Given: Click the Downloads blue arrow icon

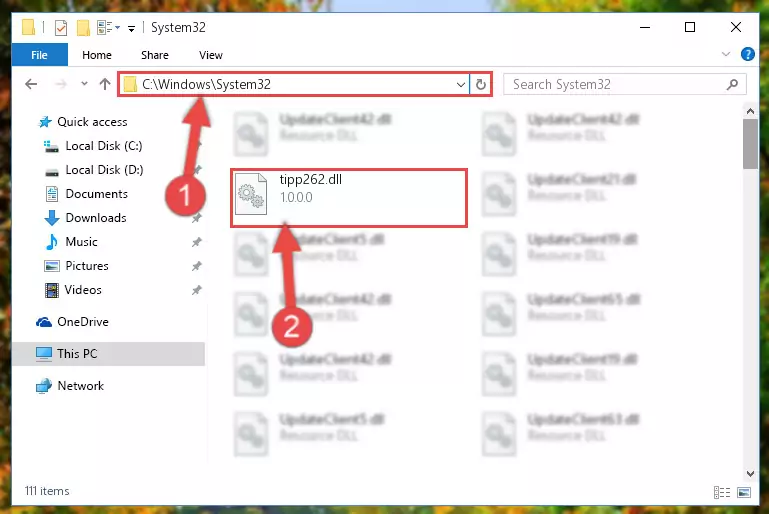Looking at the screenshot, I should click(x=52, y=218).
